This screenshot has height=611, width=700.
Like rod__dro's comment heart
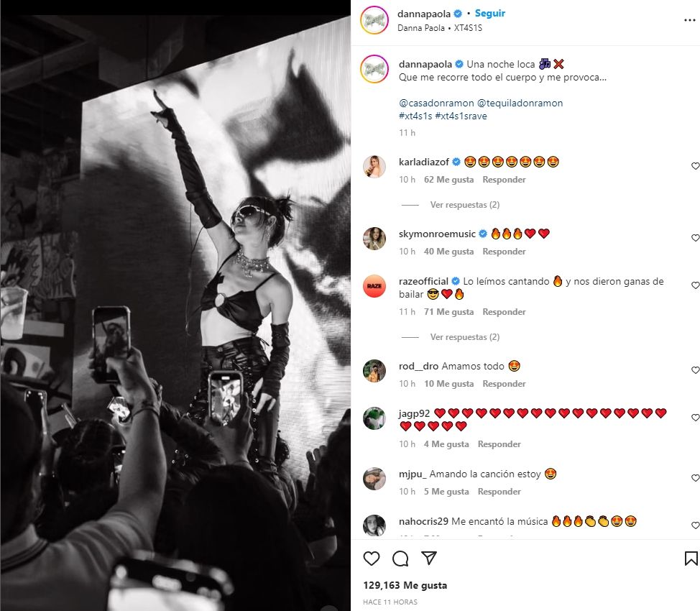pos(695,370)
